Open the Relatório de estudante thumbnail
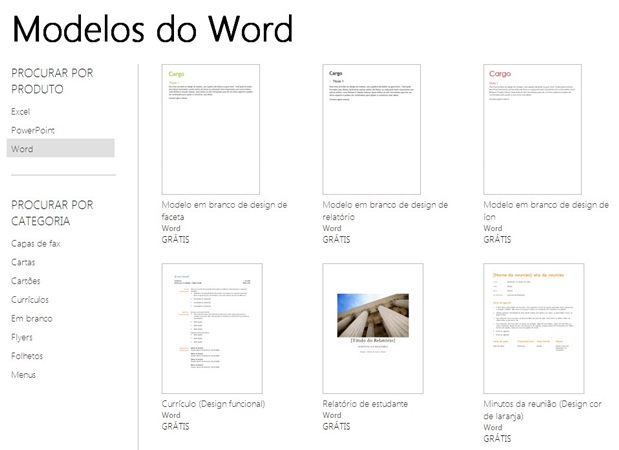 pyautogui.click(x=373, y=328)
